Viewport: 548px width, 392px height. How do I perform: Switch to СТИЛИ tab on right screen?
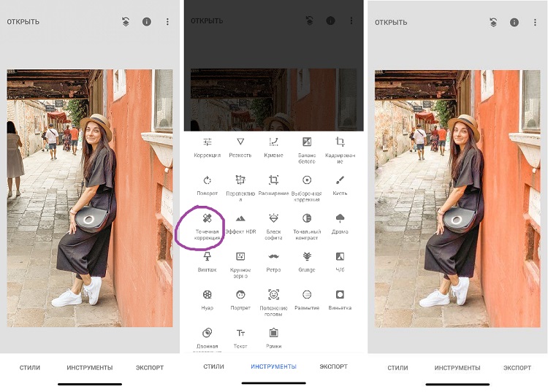(397, 368)
